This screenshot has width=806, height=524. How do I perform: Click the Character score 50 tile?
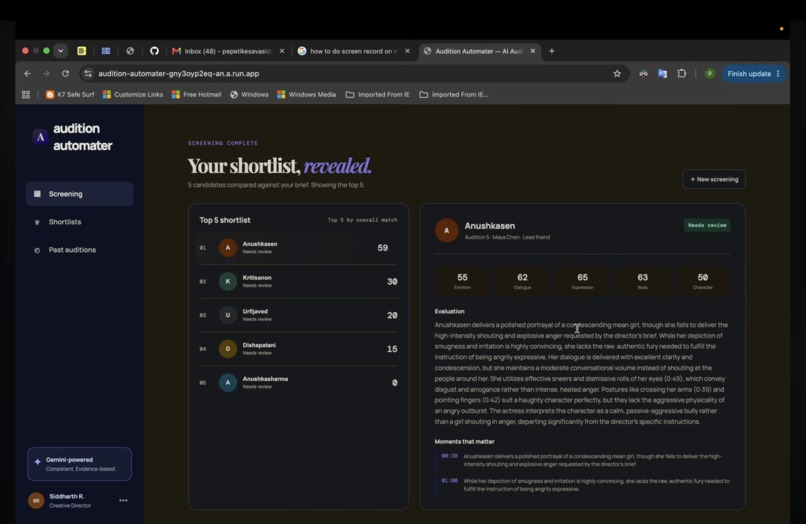pyautogui.click(x=703, y=281)
